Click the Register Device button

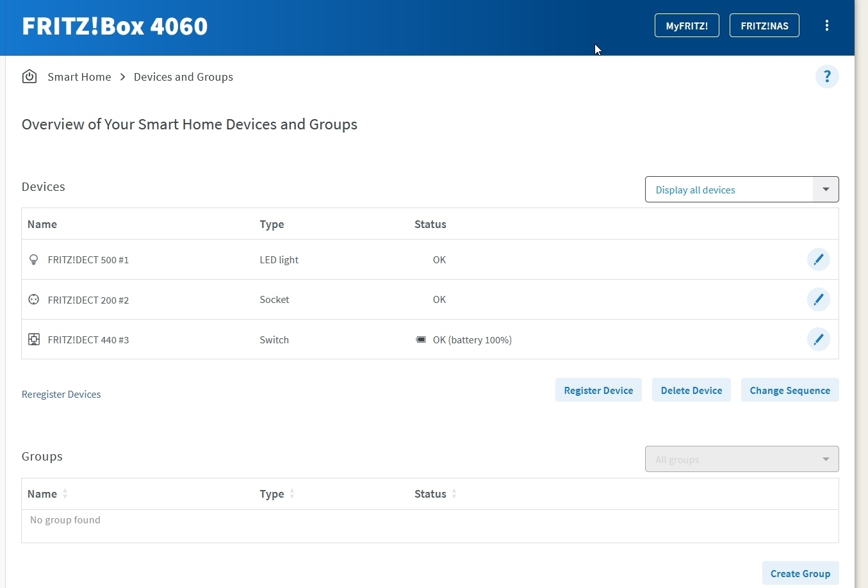(x=598, y=390)
